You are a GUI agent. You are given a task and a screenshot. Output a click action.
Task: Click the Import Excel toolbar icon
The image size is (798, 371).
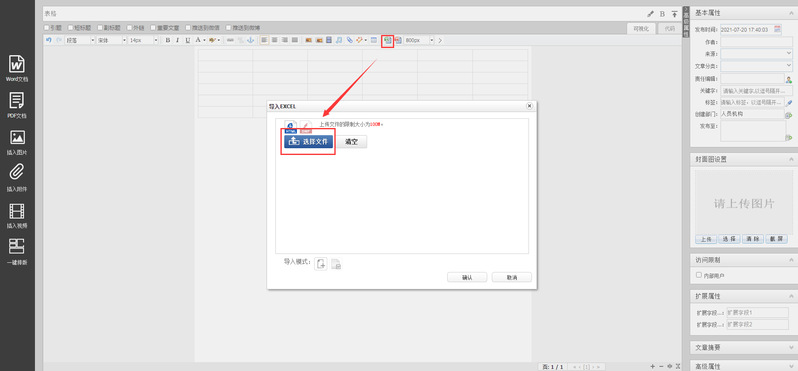point(388,40)
